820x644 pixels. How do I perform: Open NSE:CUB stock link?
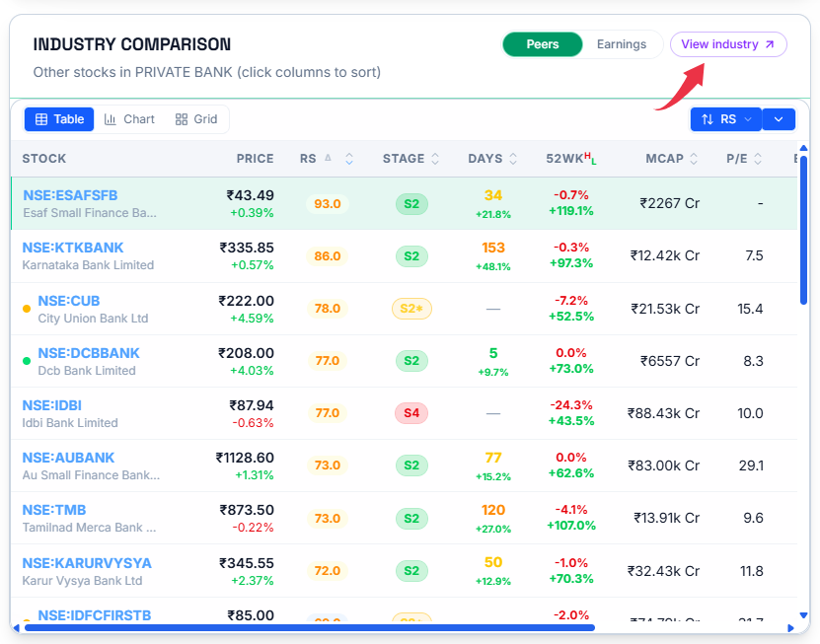tap(68, 301)
